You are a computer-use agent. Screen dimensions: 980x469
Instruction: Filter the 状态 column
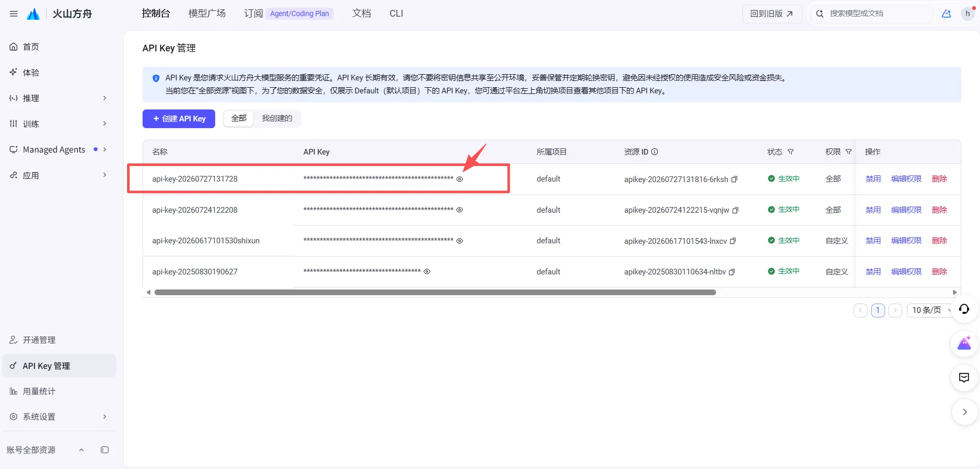click(x=791, y=152)
